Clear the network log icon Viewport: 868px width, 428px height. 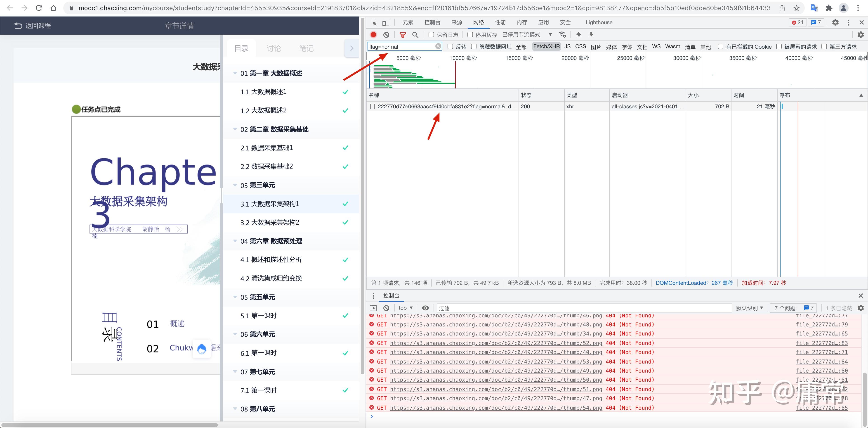pos(387,35)
